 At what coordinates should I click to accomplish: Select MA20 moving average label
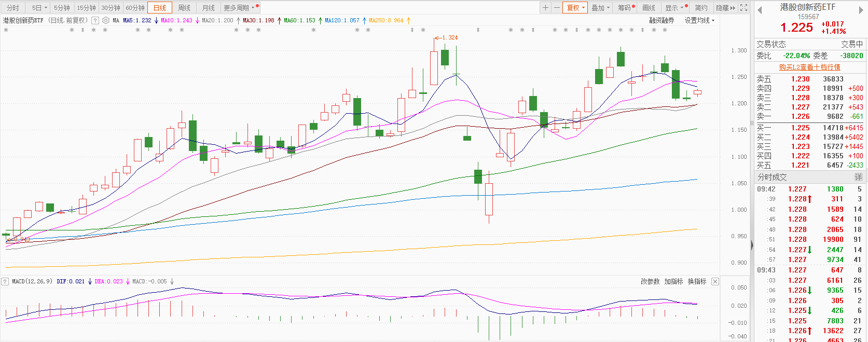(217, 20)
